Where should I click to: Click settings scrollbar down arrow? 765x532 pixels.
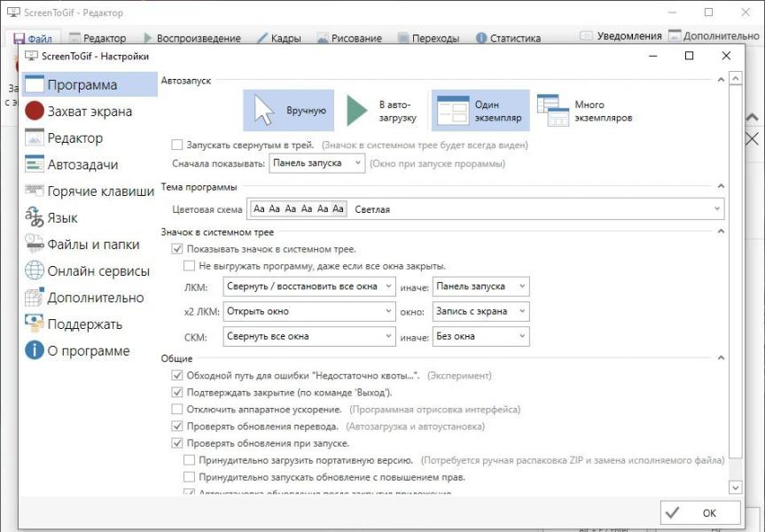(x=735, y=487)
